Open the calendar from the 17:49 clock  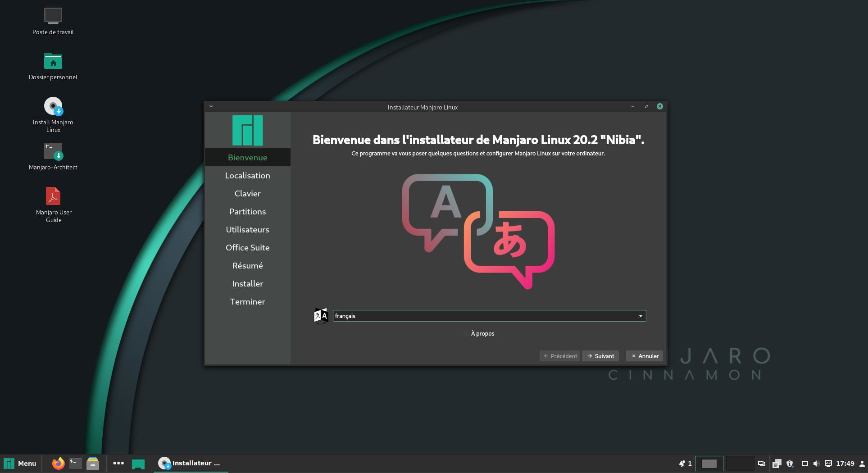pyautogui.click(x=845, y=464)
